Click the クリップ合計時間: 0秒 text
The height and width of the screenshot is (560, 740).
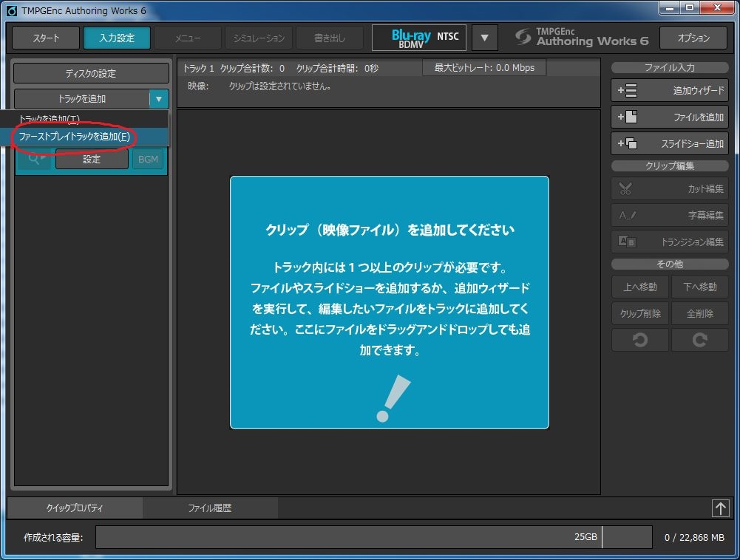tap(337, 69)
